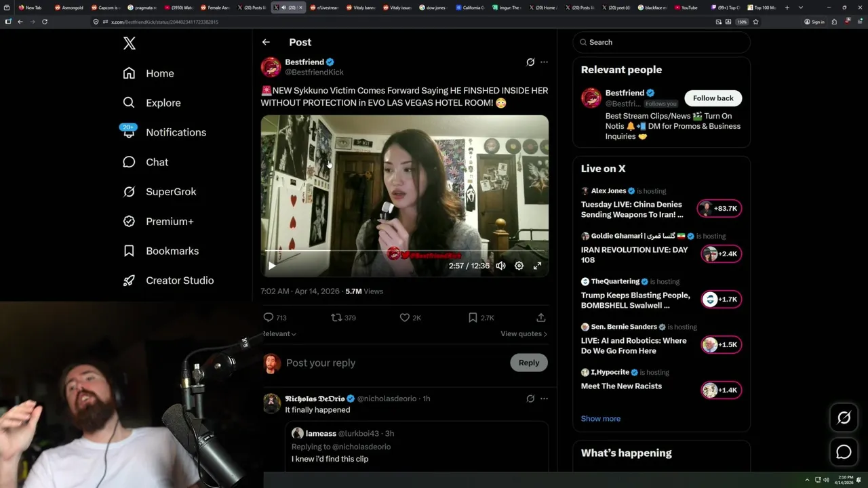Viewport: 868px width, 488px height.
Task: Open Notifications in the sidebar
Action: [x=164, y=132]
